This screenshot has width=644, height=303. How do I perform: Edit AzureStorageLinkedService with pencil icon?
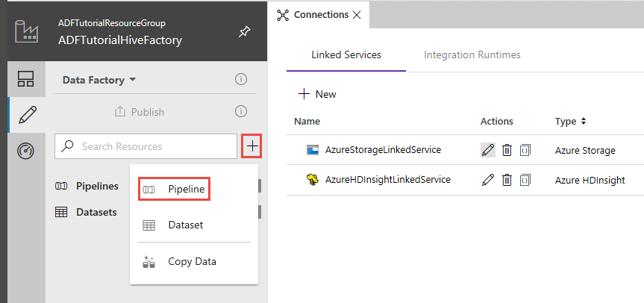[488, 150]
